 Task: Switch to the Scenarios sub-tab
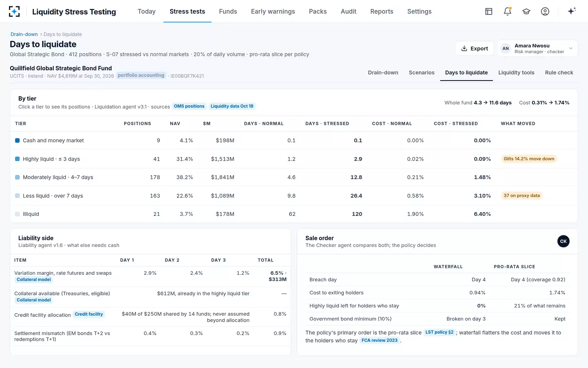(x=421, y=73)
